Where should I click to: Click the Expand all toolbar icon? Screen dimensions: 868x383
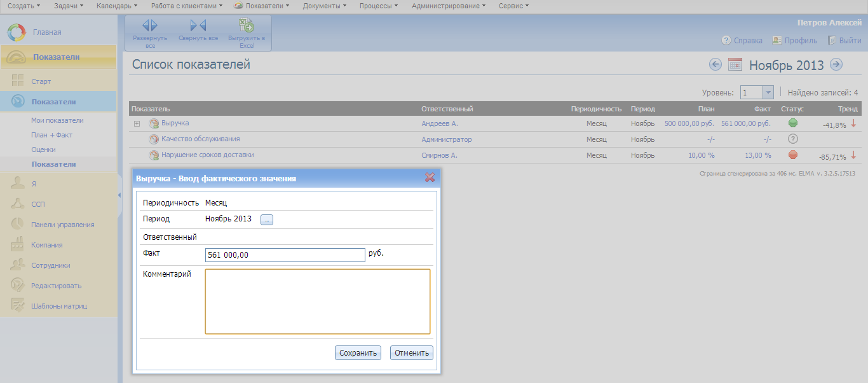150,26
